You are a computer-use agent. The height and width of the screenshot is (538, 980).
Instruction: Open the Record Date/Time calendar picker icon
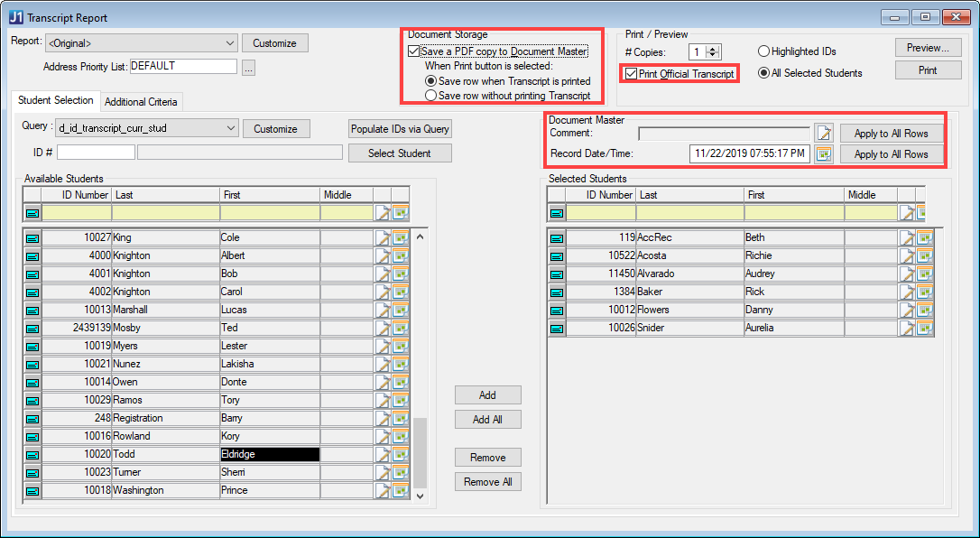pyautogui.click(x=824, y=153)
